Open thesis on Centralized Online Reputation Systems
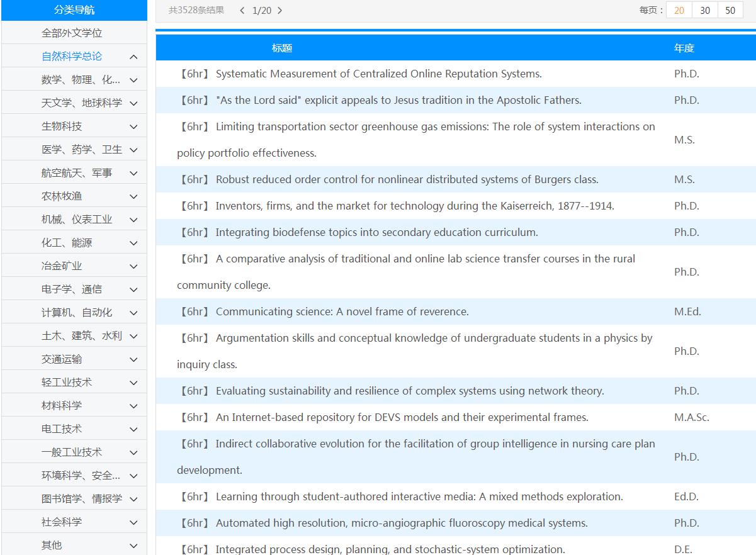Viewport: 756px width, 555px height. coord(378,74)
